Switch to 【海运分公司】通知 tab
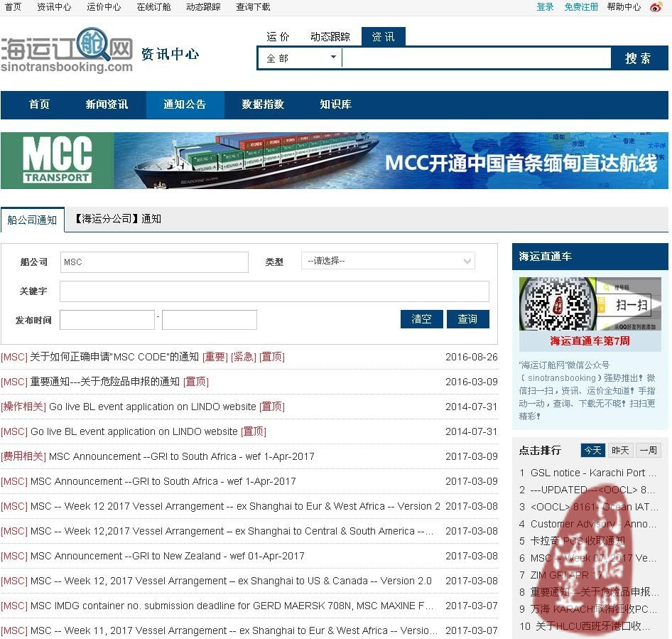 [116, 219]
